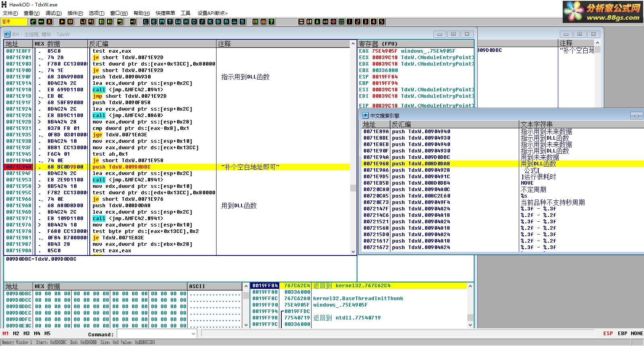Open the 查看(V) menu

point(31,13)
